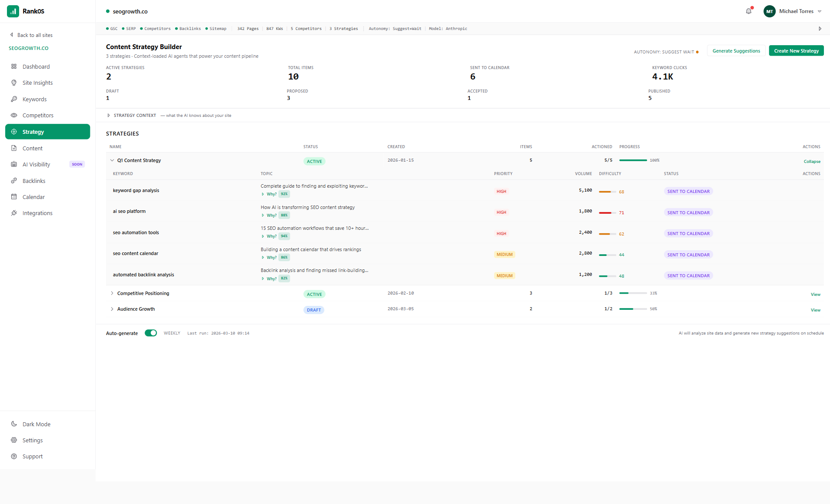Open the notification bell
The height and width of the screenshot is (504, 830).
[x=748, y=11]
